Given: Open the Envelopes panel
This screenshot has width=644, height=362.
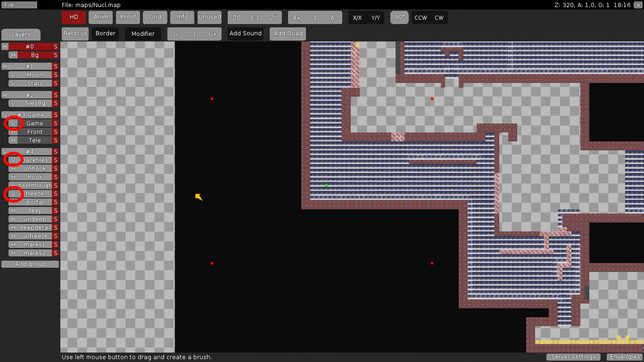Looking at the screenshot, I should pyautogui.click(x=624, y=357).
